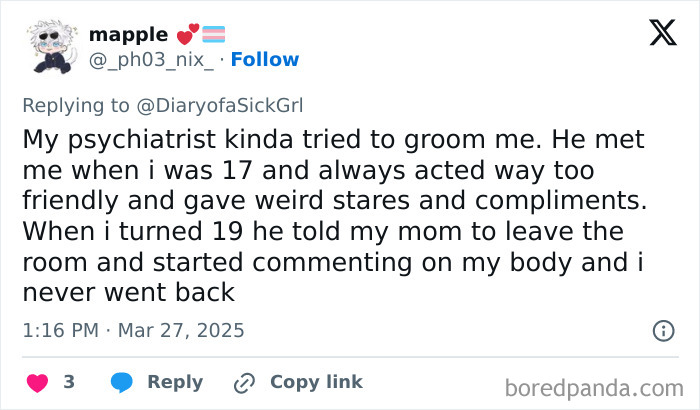Click the transgender flag emoji by name
This screenshot has width=700, height=410.
pos(215,36)
